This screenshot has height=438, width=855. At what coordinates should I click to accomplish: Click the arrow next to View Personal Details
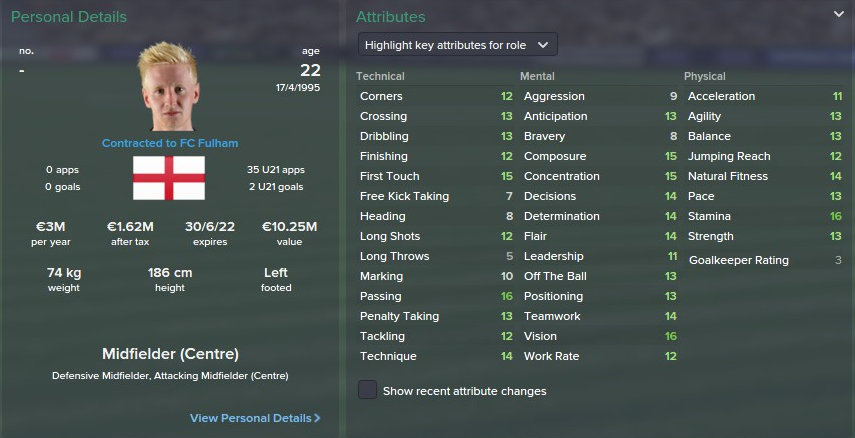[317, 418]
